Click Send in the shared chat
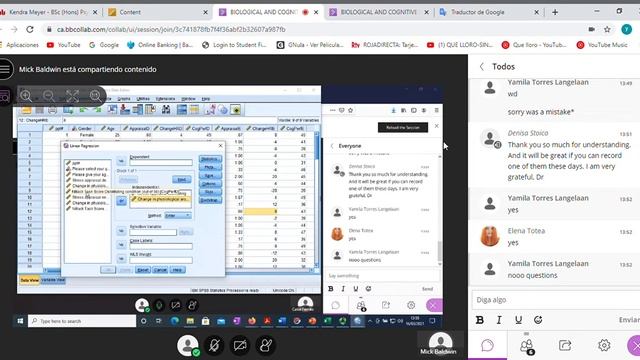The width and height of the screenshot is (640, 360). [427, 289]
